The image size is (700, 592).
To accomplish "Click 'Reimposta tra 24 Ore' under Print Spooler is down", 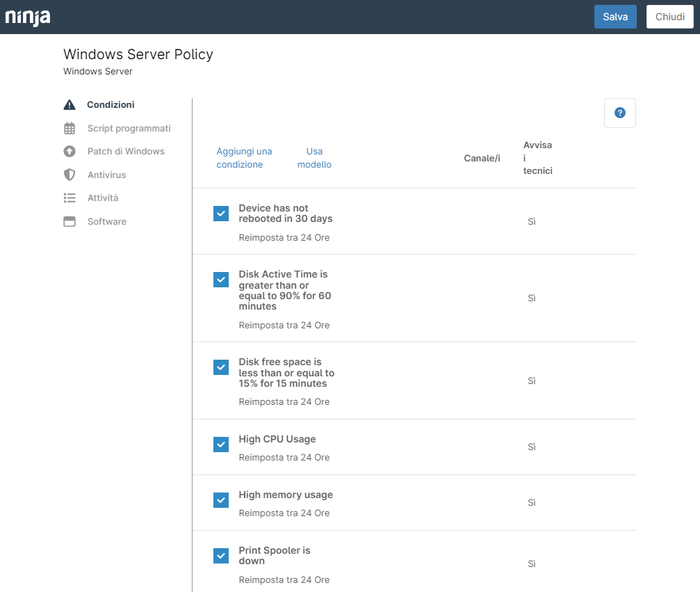I will point(284,580).
